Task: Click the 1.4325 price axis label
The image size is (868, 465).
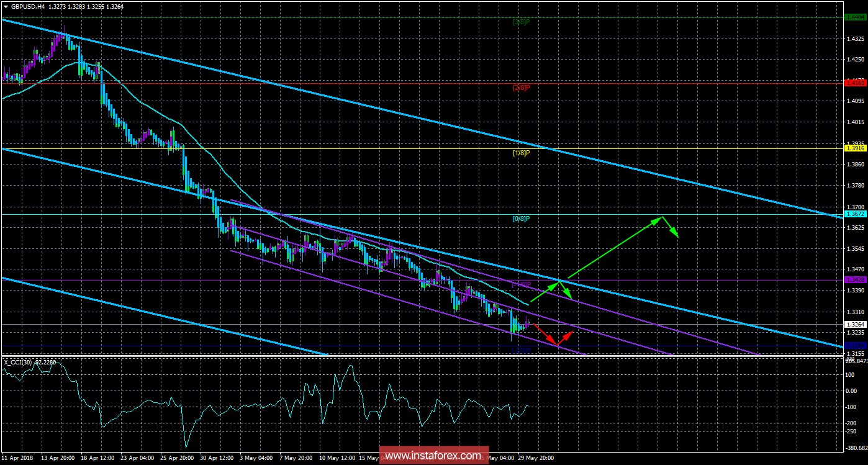Action: [855, 39]
